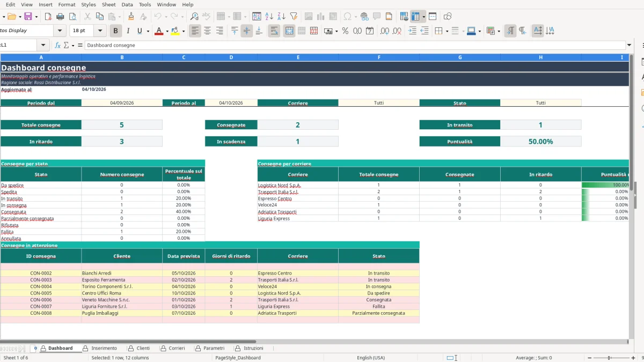Expand the Name Box dropdown
The width and height of the screenshot is (644, 362).
point(43,46)
